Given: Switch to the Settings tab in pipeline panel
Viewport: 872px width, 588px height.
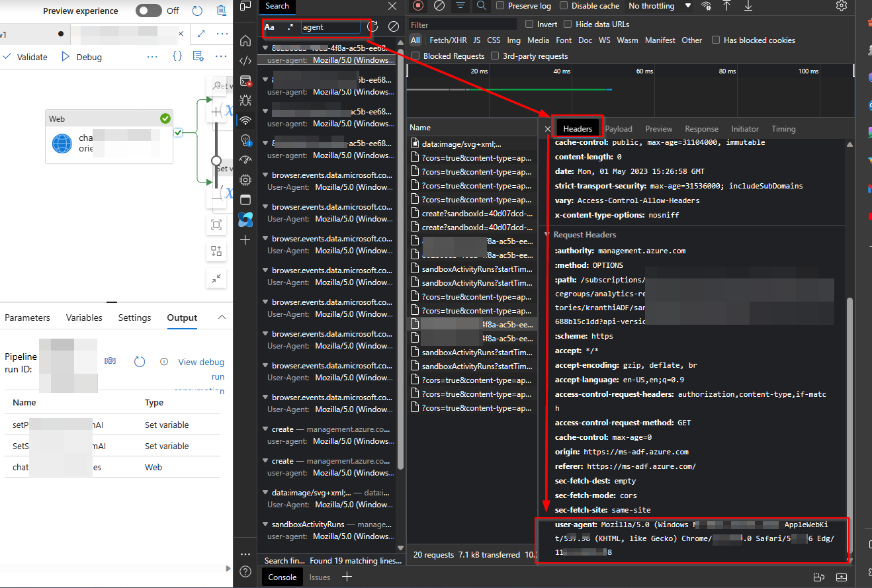Looking at the screenshot, I should coord(134,317).
